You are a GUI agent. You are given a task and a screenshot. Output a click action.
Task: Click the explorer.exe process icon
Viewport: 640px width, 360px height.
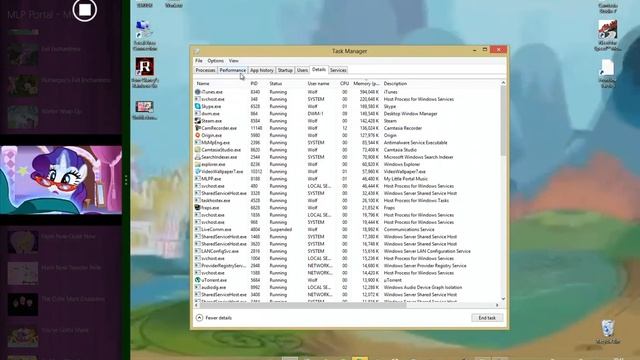pyautogui.click(x=198, y=164)
